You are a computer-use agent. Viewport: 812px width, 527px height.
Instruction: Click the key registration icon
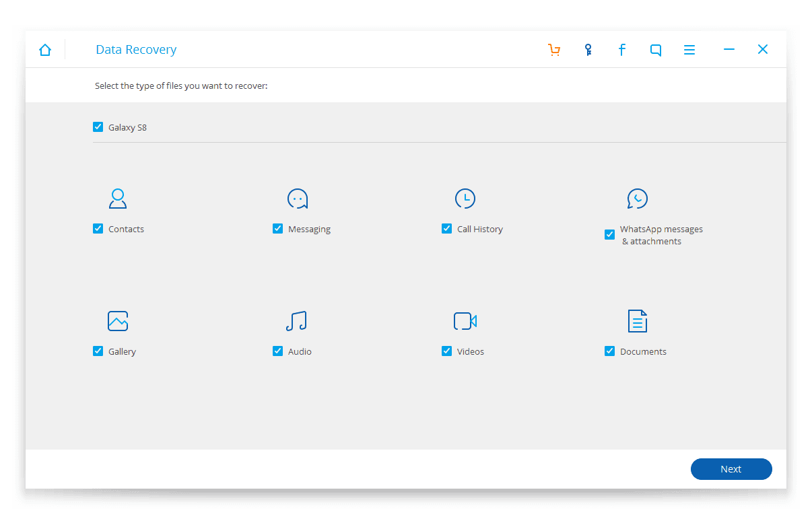coord(588,50)
